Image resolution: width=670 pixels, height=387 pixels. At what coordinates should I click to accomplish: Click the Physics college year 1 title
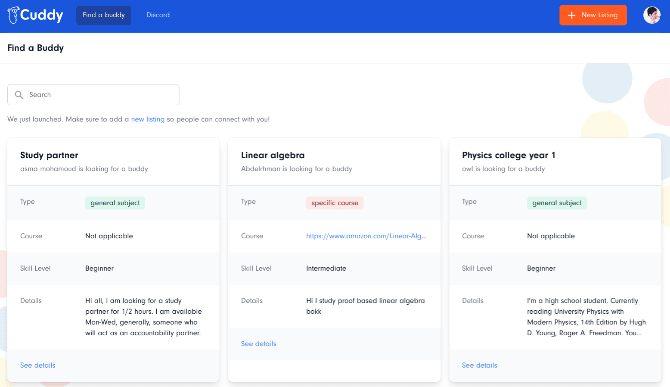(x=508, y=155)
